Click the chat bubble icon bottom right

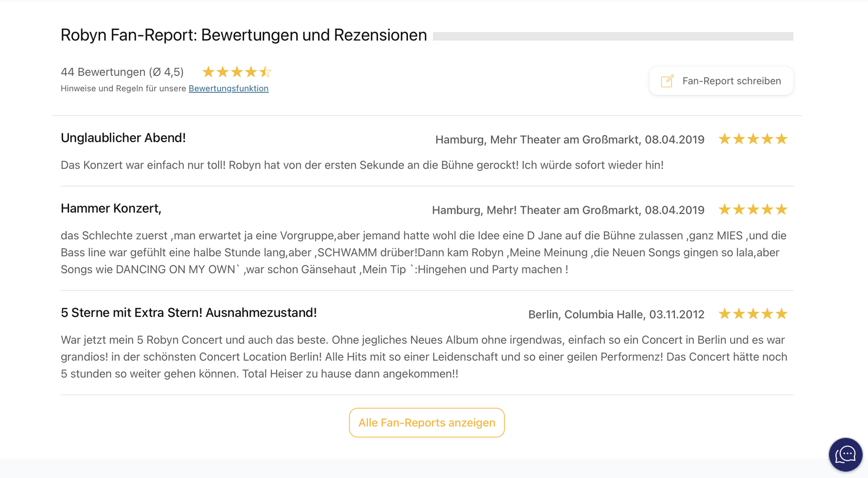pos(845,455)
